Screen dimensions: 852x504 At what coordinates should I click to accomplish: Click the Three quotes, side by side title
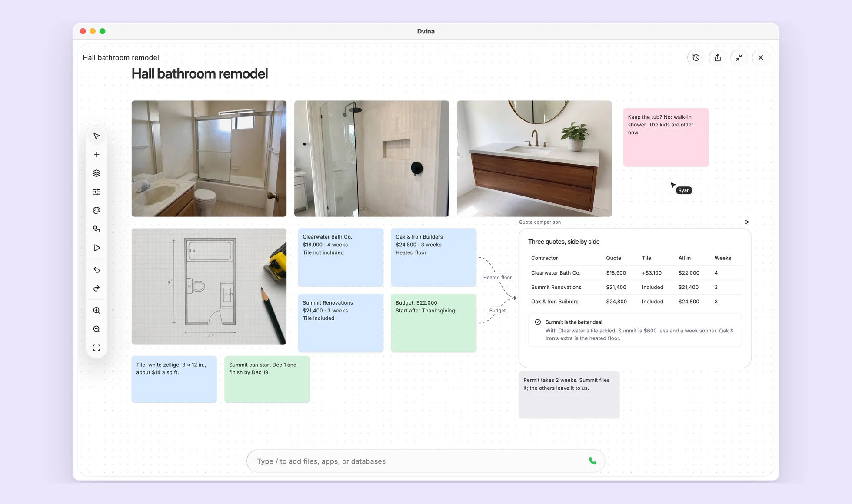tap(564, 242)
